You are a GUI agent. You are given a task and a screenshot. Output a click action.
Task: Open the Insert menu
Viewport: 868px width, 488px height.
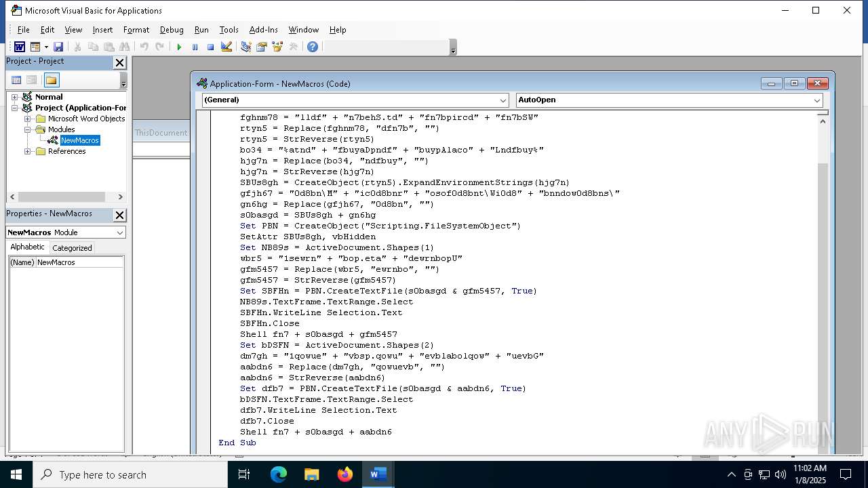(102, 30)
